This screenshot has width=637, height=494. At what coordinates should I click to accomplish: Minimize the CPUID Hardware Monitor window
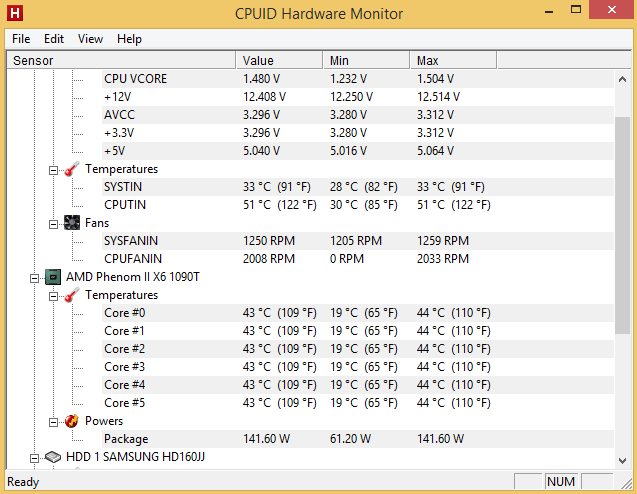coord(549,11)
